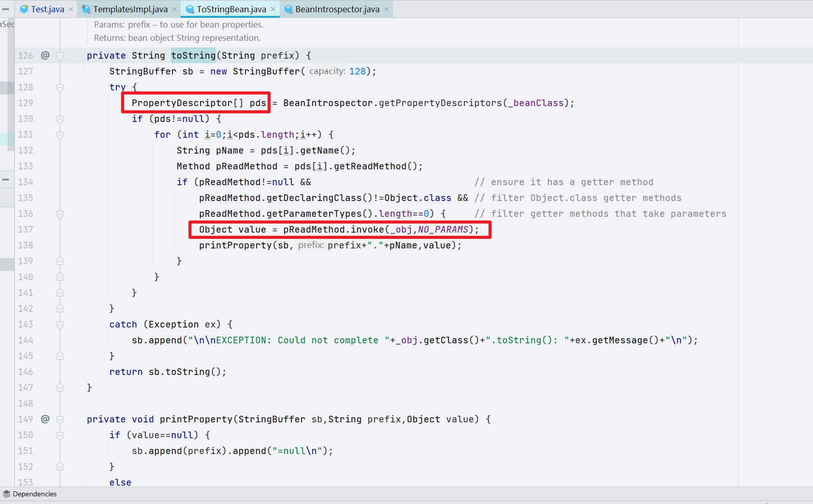Click the Test.java tab file icon
The width and height of the screenshot is (813, 504).
click(24, 9)
